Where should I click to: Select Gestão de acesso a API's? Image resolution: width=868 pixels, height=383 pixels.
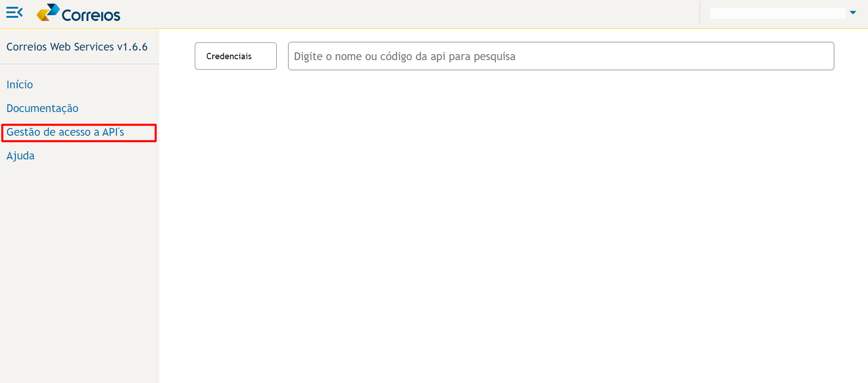coord(65,132)
